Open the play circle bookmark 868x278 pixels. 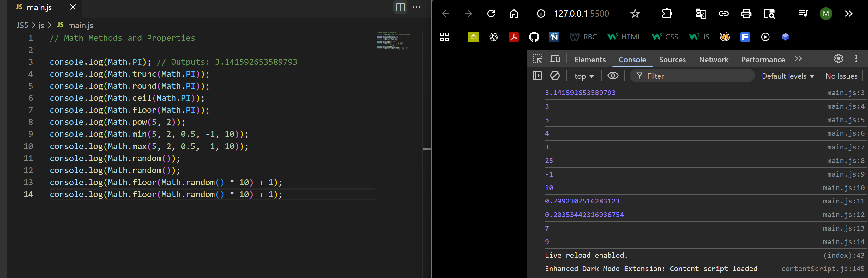(765, 37)
